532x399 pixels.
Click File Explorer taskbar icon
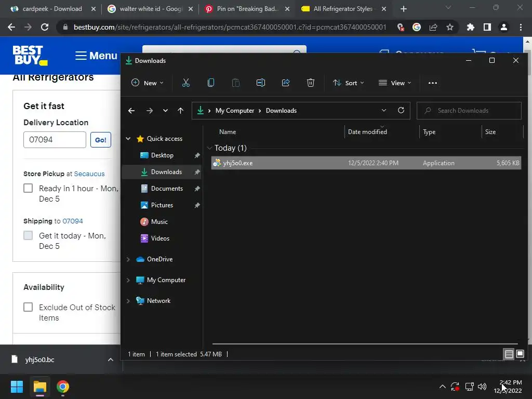click(x=39, y=387)
